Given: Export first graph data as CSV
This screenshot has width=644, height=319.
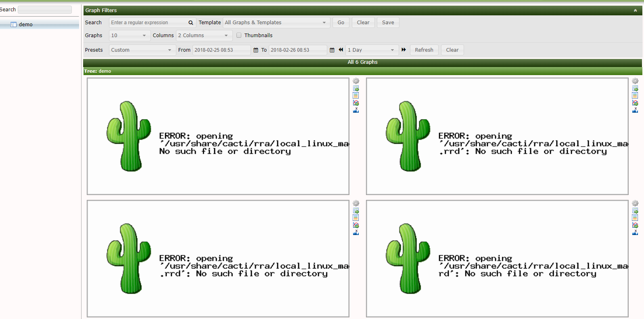Looking at the screenshot, I should tap(356, 88).
